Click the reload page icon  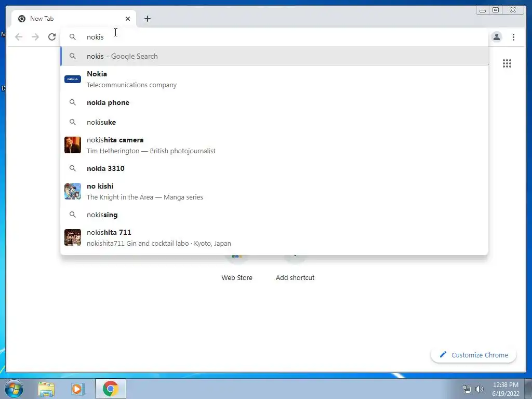(52, 37)
